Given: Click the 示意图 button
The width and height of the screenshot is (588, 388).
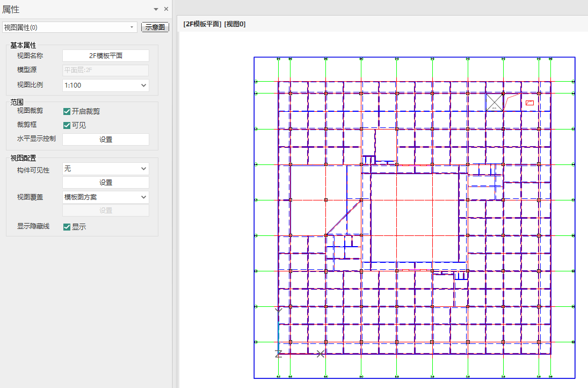Looking at the screenshot, I should click(155, 27).
